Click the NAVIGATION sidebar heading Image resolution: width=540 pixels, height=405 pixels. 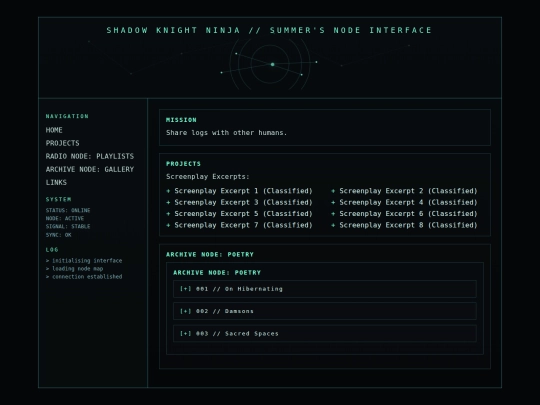67,116
